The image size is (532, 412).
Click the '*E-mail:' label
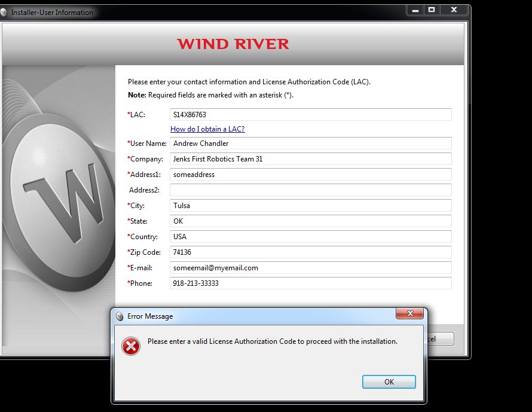[140, 268]
